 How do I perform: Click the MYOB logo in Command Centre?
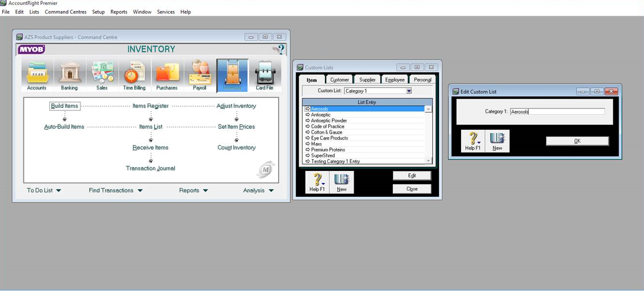31,49
